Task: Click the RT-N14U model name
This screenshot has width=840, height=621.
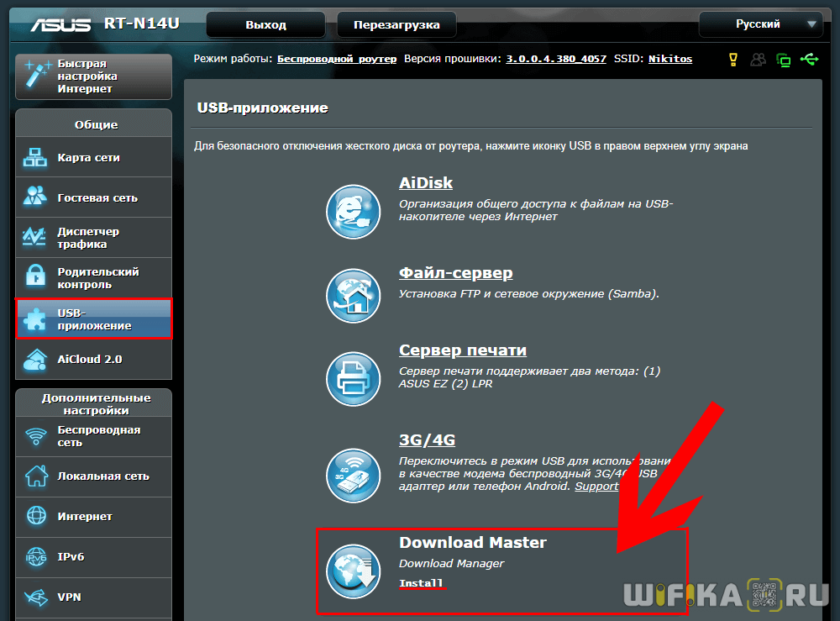Action: pyautogui.click(x=141, y=24)
